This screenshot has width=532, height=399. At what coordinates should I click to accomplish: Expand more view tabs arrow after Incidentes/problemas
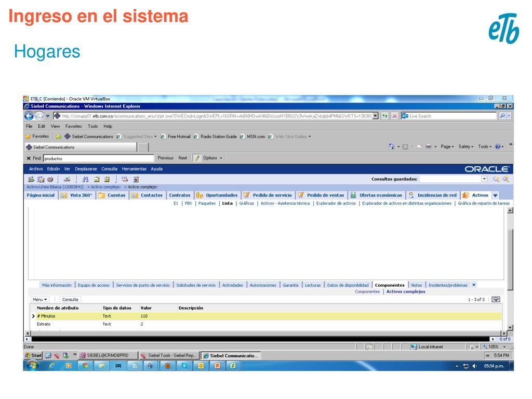pyautogui.click(x=474, y=285)
